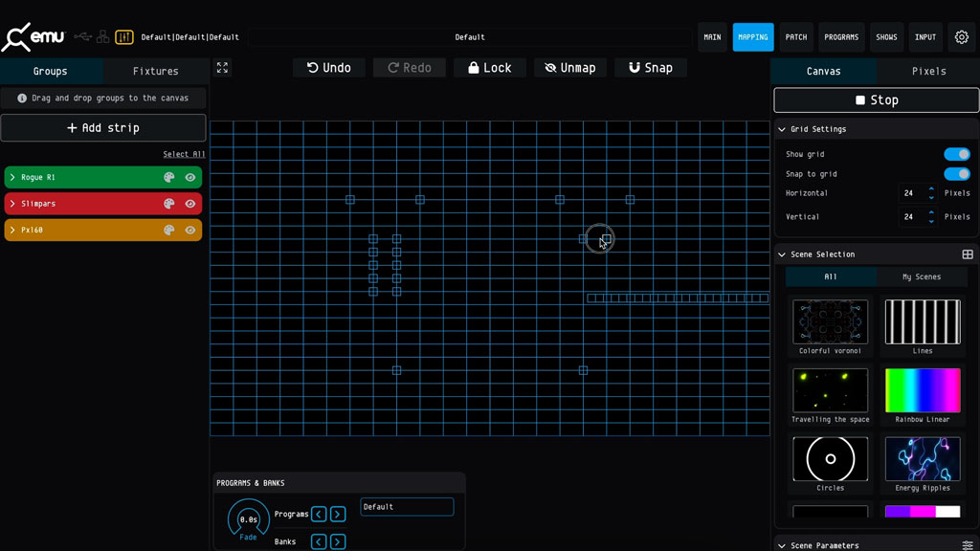Image resolution: width=980 pixels, height=551 pixels.
Task: Open color palette for Slimpars group
Action: click(169, 204)
